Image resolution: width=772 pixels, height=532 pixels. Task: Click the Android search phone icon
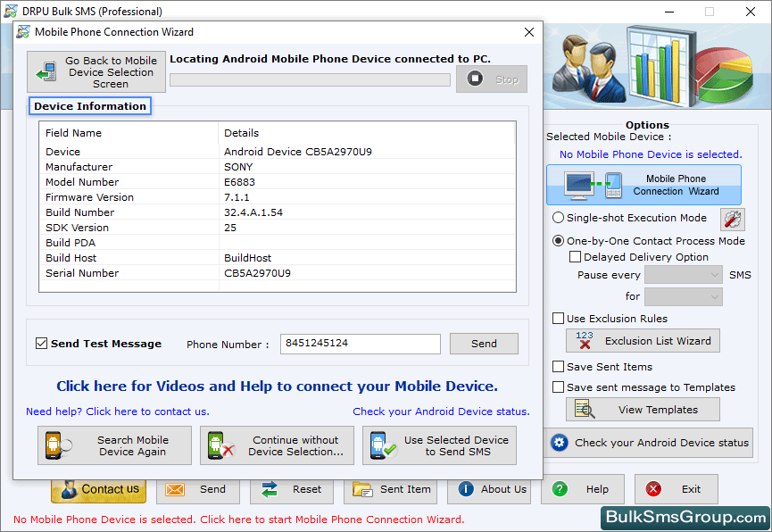pos(58,445)
